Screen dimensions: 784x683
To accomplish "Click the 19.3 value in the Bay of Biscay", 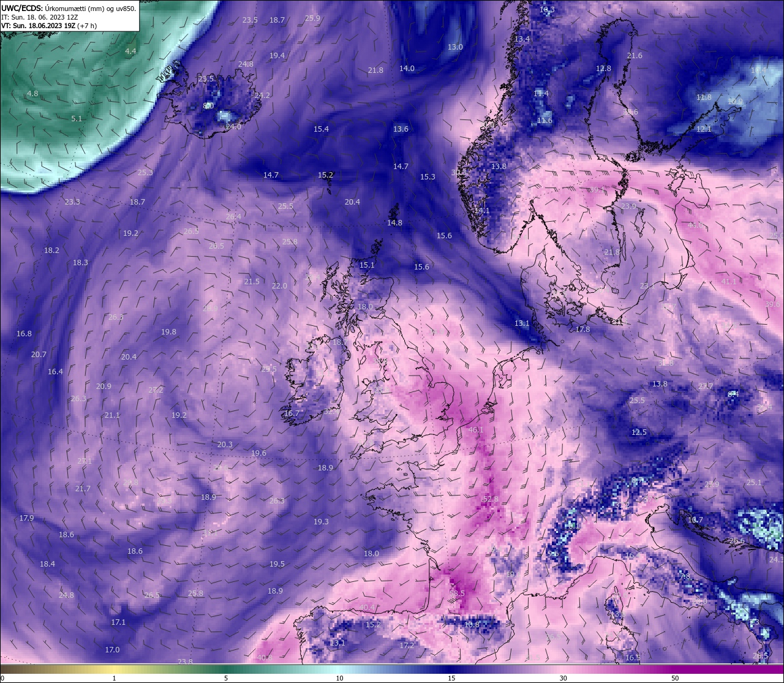I will (x=321, y=522).
